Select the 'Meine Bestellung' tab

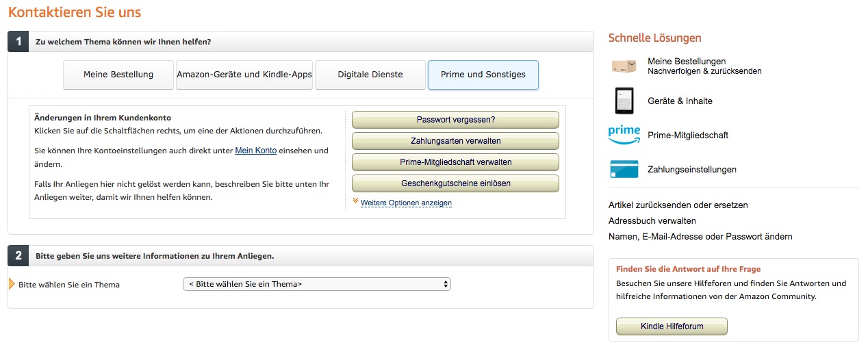(118, 75)
